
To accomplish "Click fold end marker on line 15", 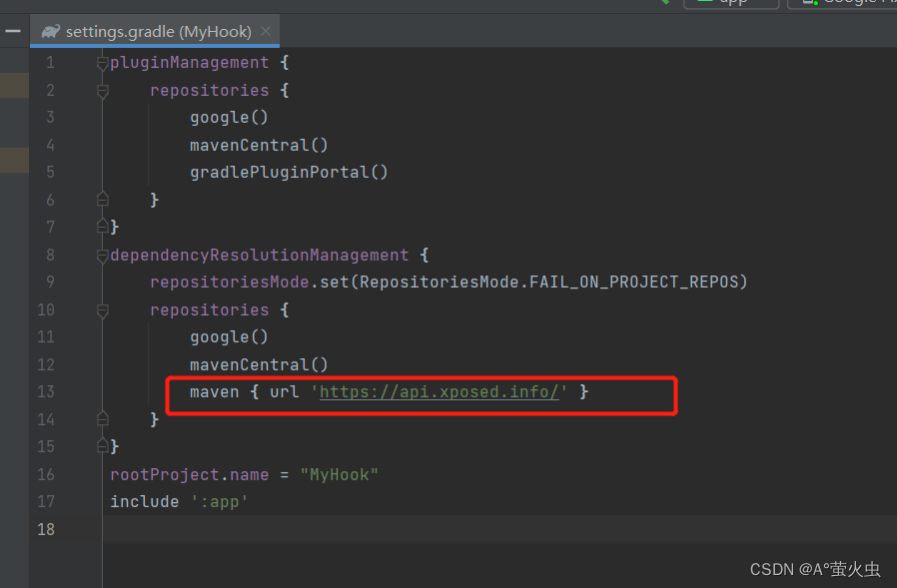I will point(103,445).
